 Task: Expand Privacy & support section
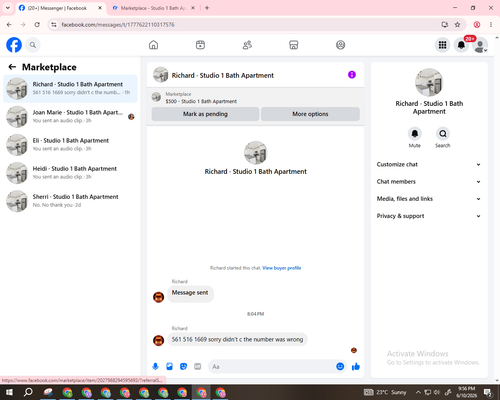click(x=429, y=216)
